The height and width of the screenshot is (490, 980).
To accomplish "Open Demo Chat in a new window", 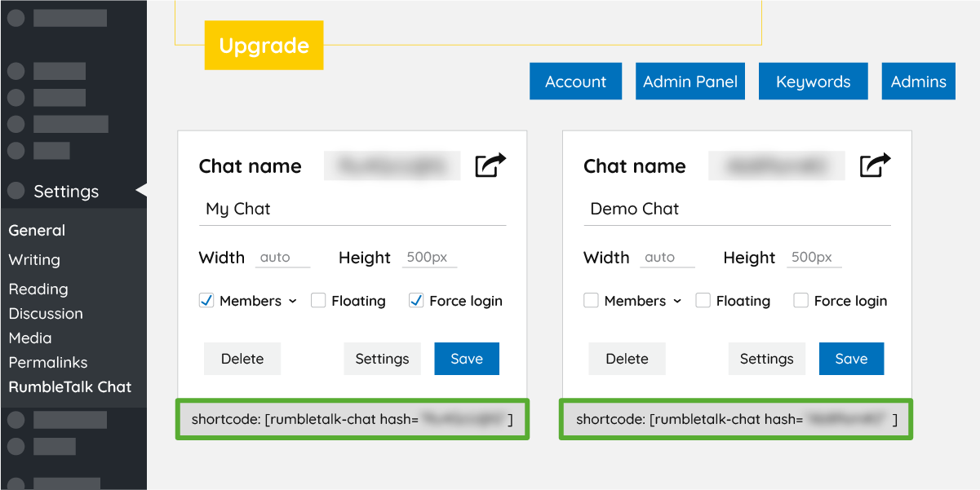I will coord(875,164).
